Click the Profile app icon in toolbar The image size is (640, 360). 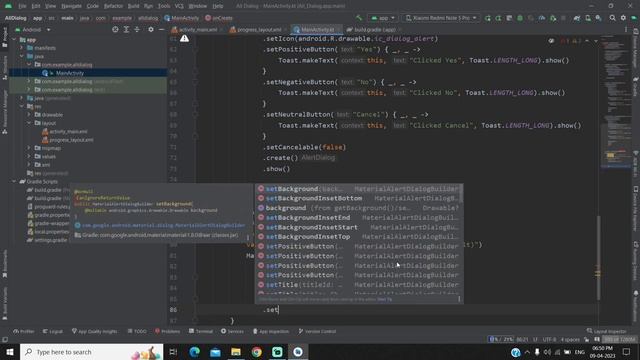542,18
